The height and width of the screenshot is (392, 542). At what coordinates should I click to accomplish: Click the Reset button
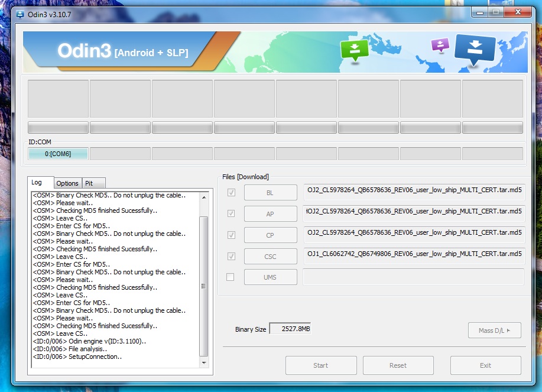point(398,365)
